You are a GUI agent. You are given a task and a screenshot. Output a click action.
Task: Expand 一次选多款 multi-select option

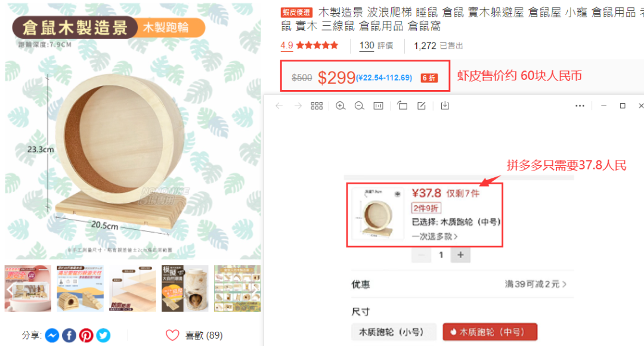coord(435,236)
